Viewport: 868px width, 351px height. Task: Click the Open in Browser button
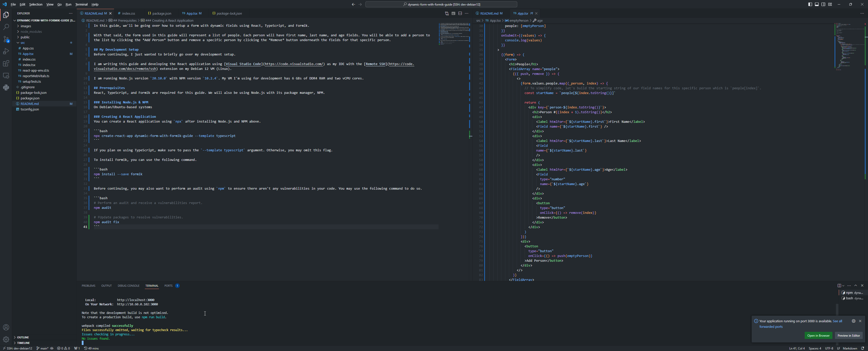(818, 336)
